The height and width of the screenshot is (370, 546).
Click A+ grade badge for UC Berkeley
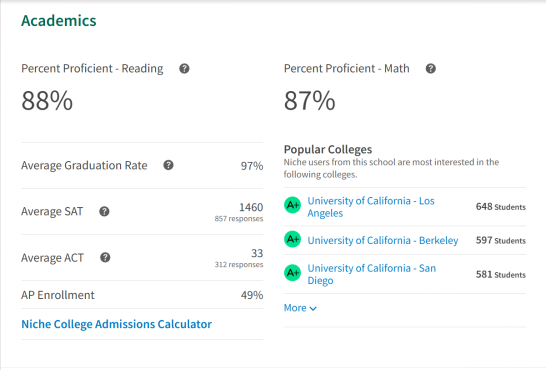(x=292, y=239)
